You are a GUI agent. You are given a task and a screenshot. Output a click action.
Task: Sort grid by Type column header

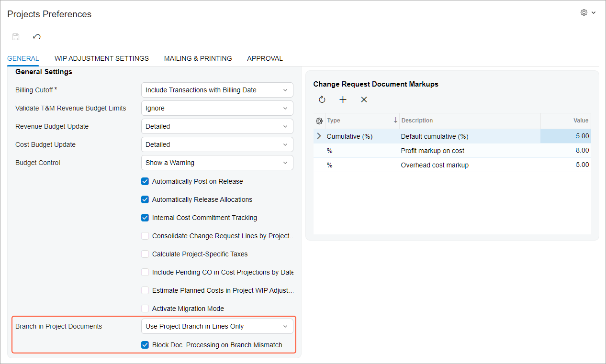click(x=362, y=121)
